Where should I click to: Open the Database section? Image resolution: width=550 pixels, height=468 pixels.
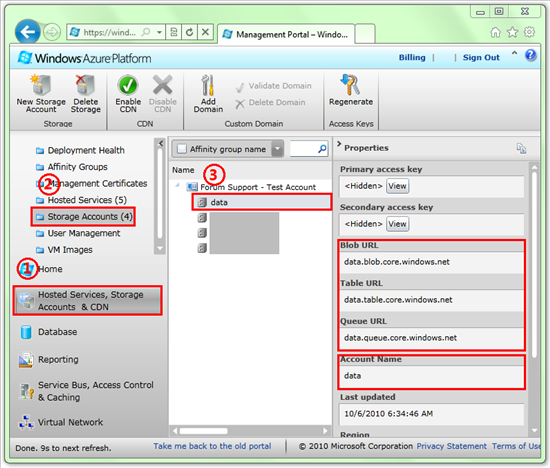[x=48, y=332]
